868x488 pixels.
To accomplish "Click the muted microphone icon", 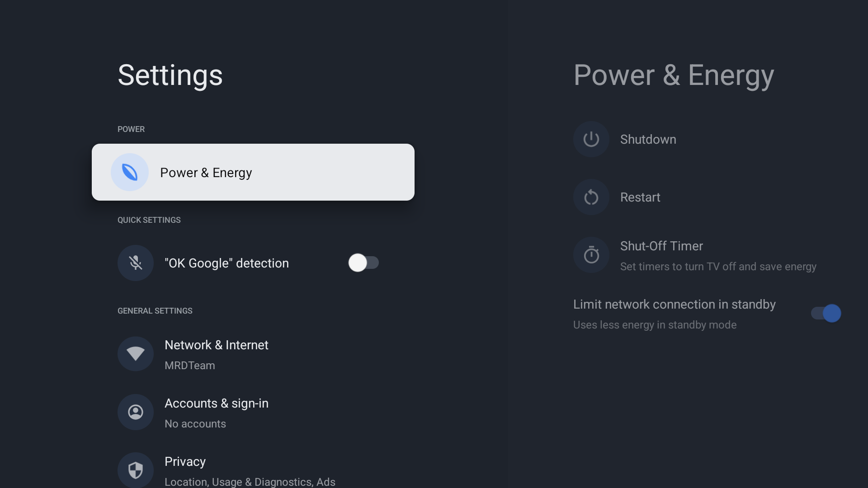I will (136, 263).
